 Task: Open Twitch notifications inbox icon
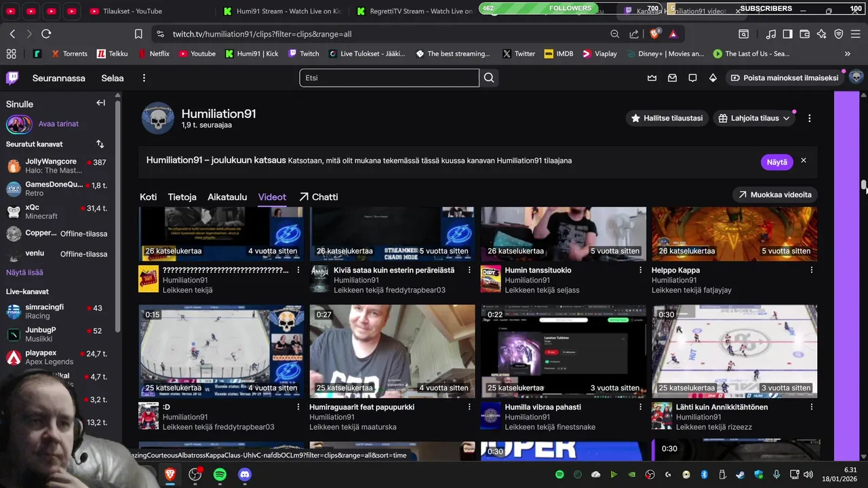672,78
